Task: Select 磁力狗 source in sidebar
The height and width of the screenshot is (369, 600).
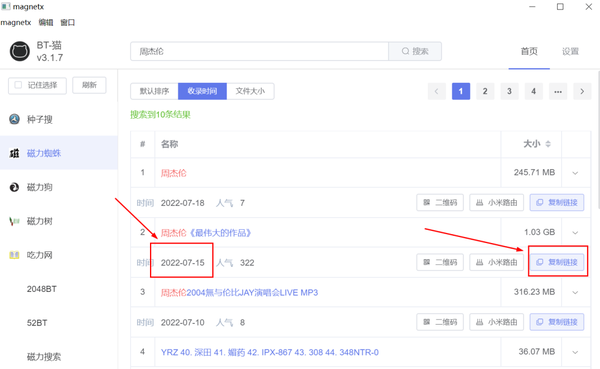Action: (x=59, y=187)
